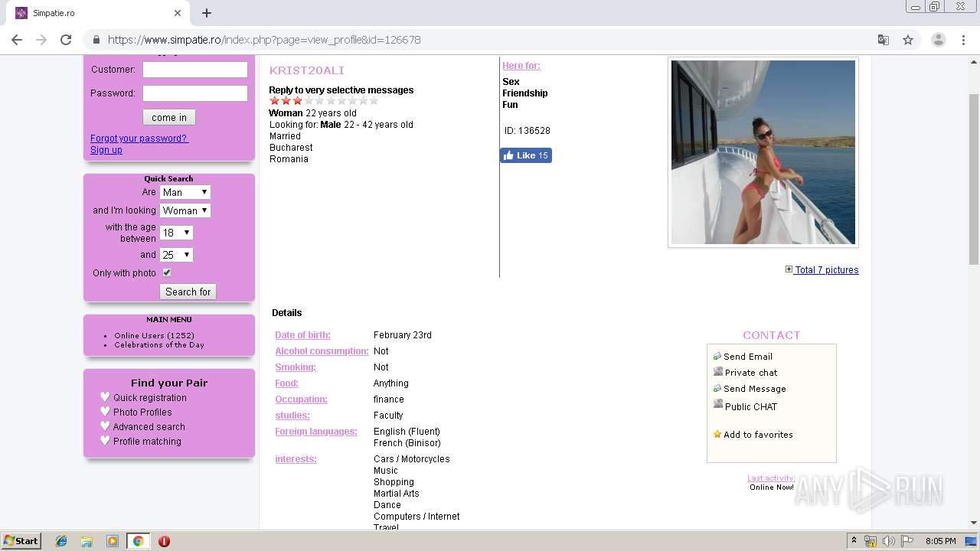The image size is (980, 551).
Task: Open the Google Translate icon in address bar
Action: coord(884,40)
